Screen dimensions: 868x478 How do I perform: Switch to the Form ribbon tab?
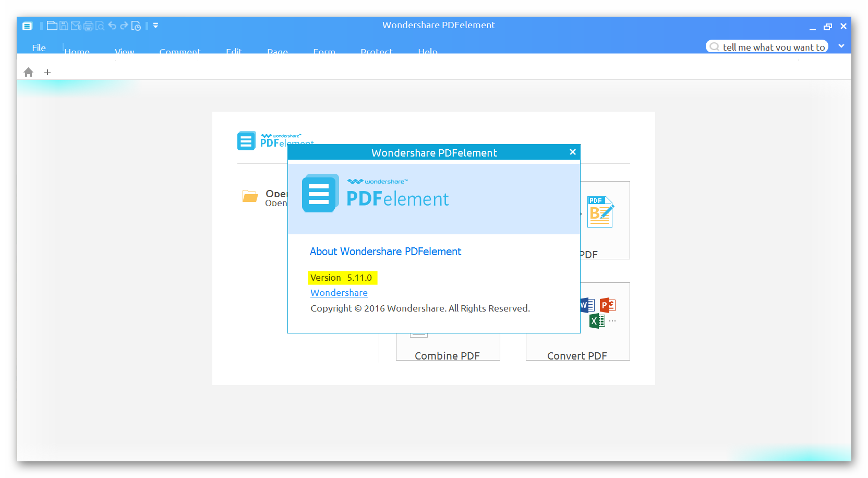[324, 51]
